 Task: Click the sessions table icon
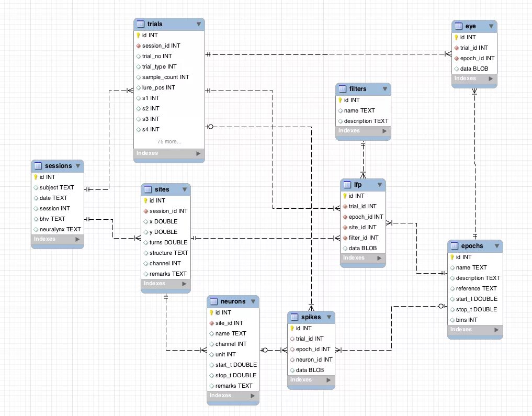tap(38, 166)
